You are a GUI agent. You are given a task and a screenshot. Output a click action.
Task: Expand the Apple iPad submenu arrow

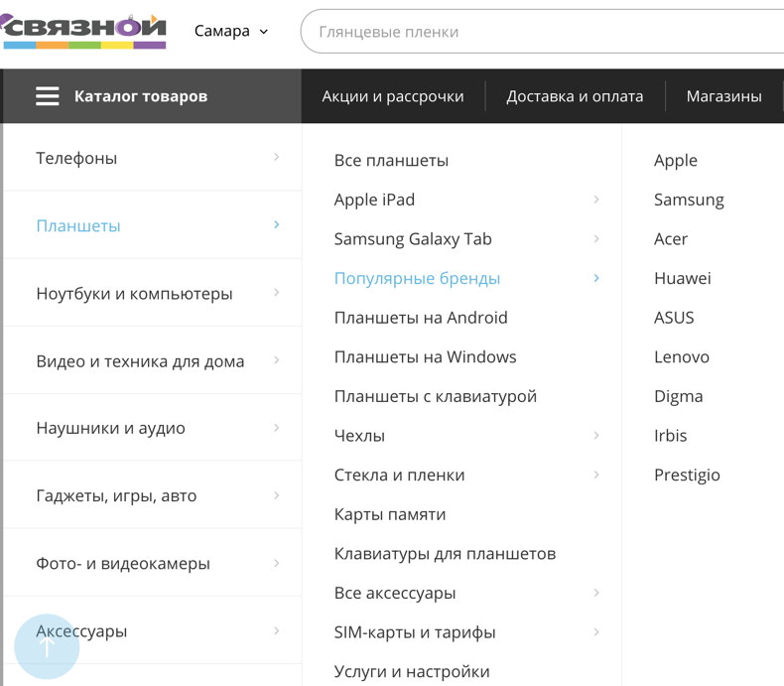coord(596,200)
